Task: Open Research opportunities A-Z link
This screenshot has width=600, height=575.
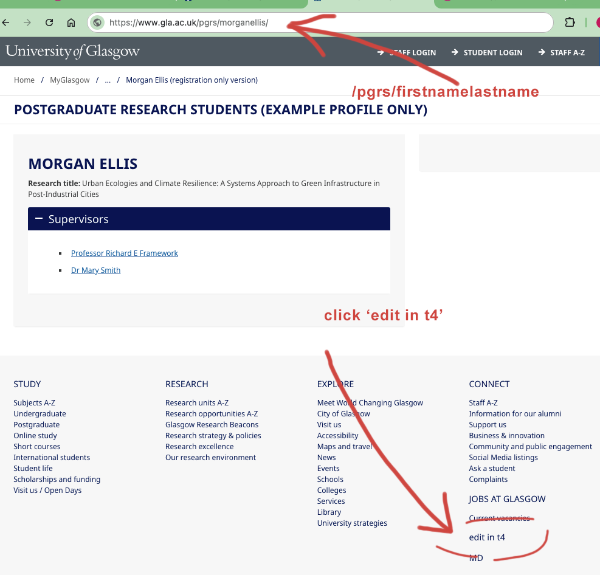Action: [x=211, y=414]
